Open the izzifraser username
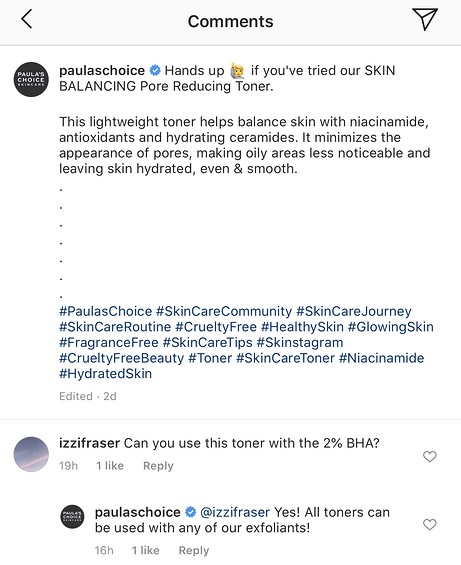 (89, 443)
